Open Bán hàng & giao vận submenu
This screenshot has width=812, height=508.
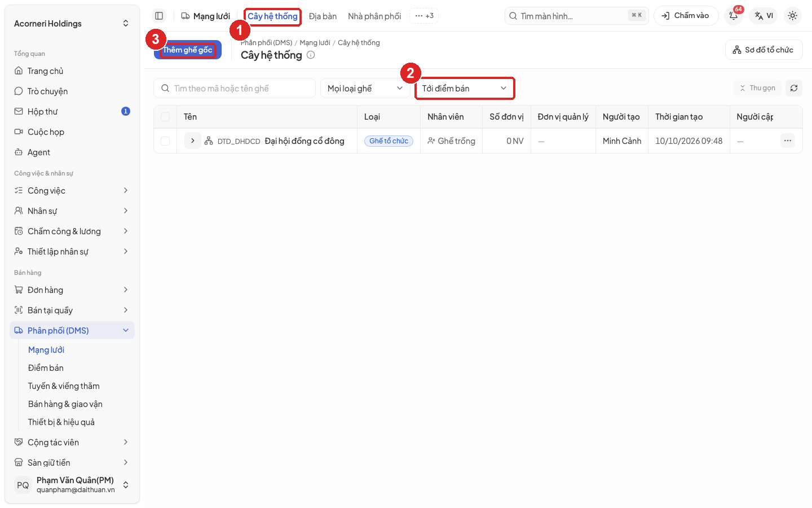[79, 404]
